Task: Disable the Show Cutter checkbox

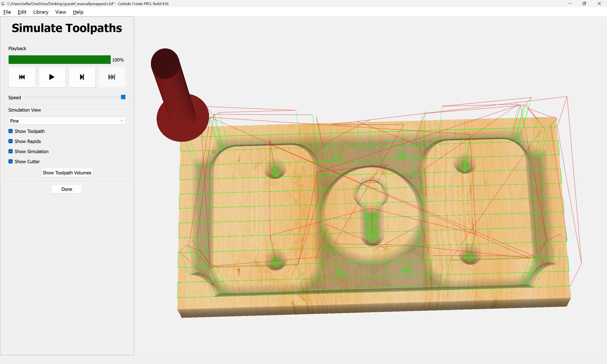Action: click(11, 161)
